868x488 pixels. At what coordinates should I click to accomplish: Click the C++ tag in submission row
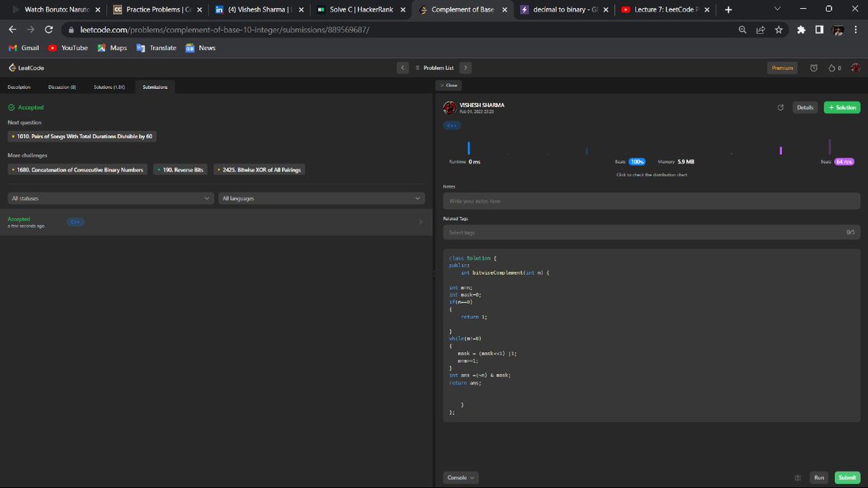(75, 222)
